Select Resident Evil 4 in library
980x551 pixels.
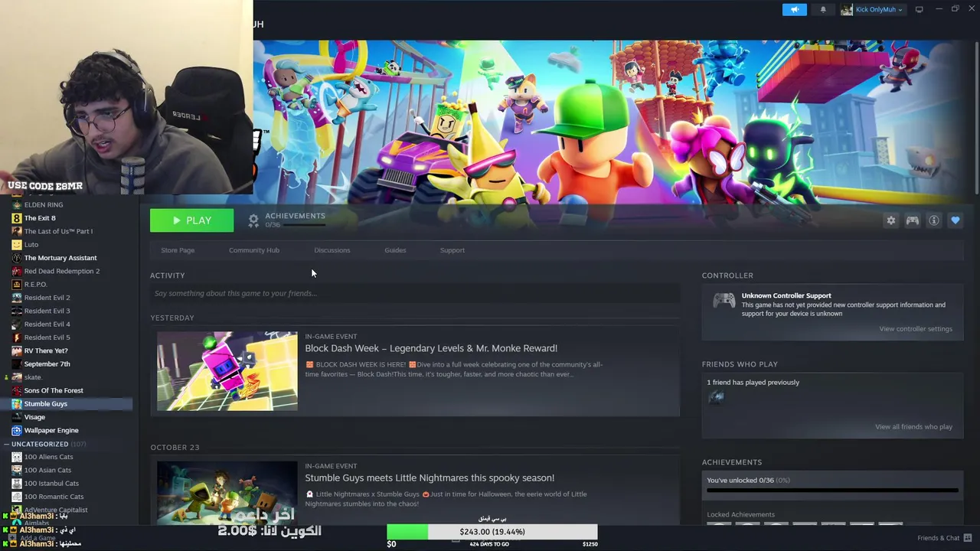[47, 324]
